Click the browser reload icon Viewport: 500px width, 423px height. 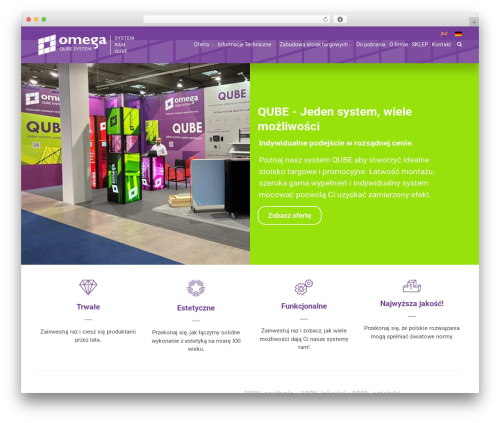325,19
